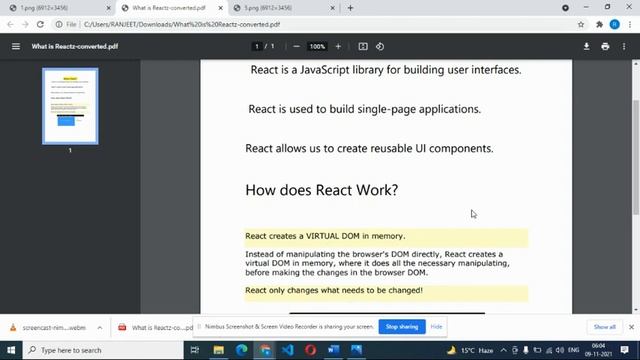Viewport: 640px width, 360px height.
Task: Go back to previous page
Action: click(10, 24)
